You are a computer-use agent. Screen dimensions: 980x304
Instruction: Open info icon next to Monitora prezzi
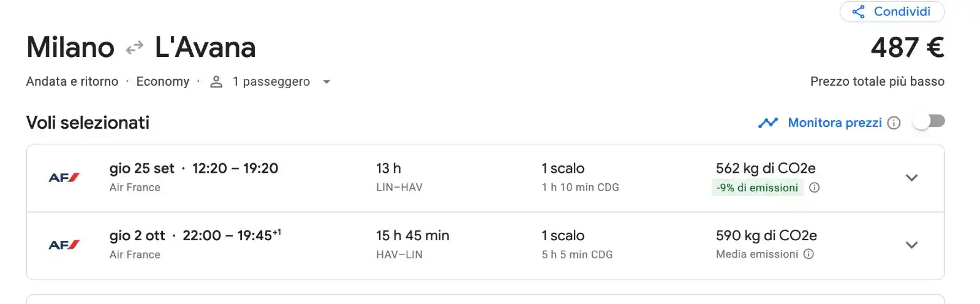point(894,123)
